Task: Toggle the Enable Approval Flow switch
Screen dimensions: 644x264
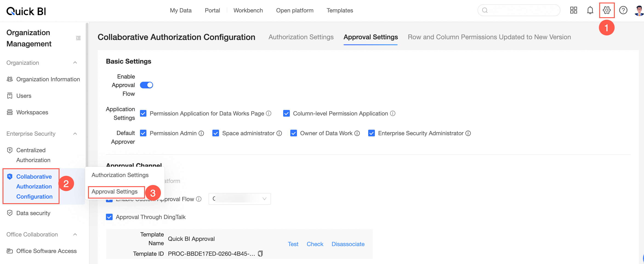Action: tap(146, 85)
